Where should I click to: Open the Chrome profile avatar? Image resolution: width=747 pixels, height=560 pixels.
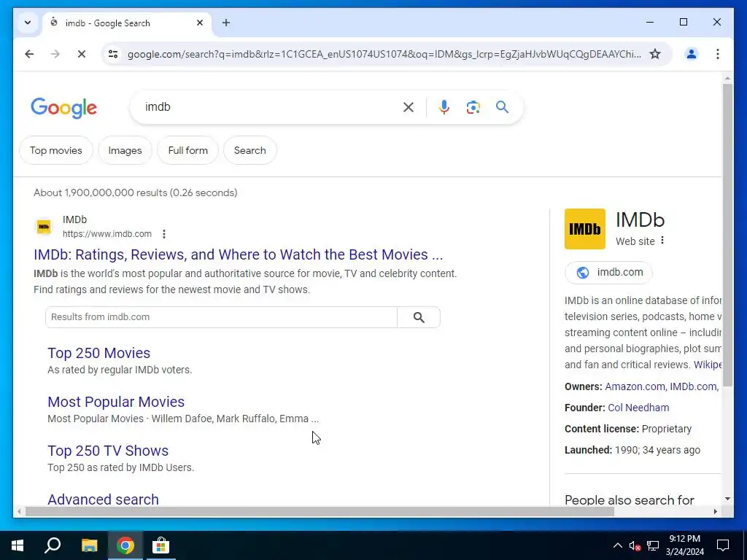692,54
